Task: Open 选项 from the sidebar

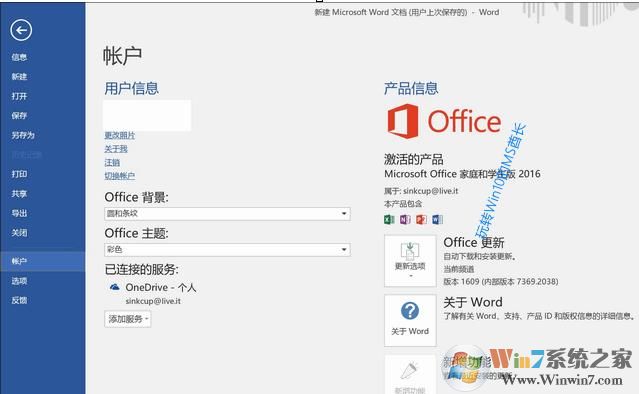Action: (19, 281)
